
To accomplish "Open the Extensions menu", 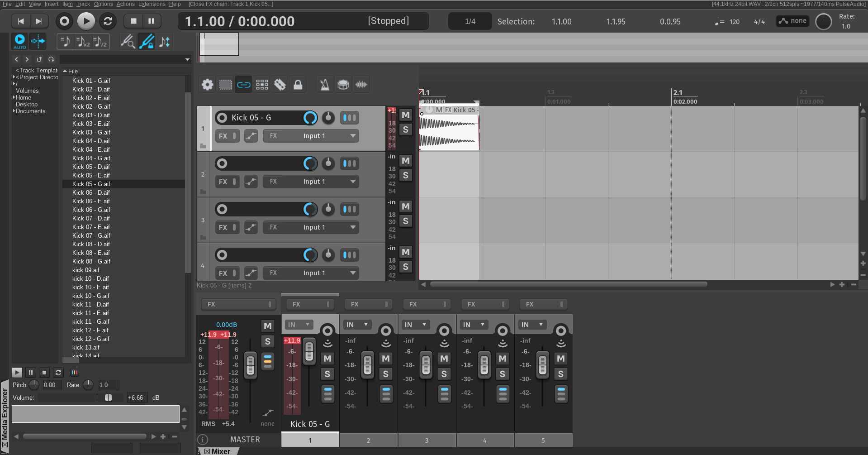I will pyautogui.click(x=152, y=4).
